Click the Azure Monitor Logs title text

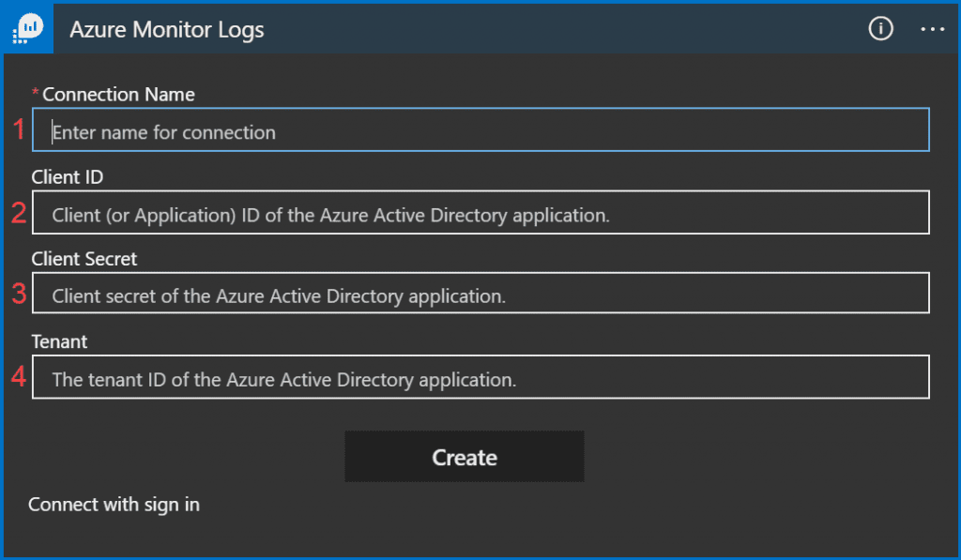click(167, 30)
